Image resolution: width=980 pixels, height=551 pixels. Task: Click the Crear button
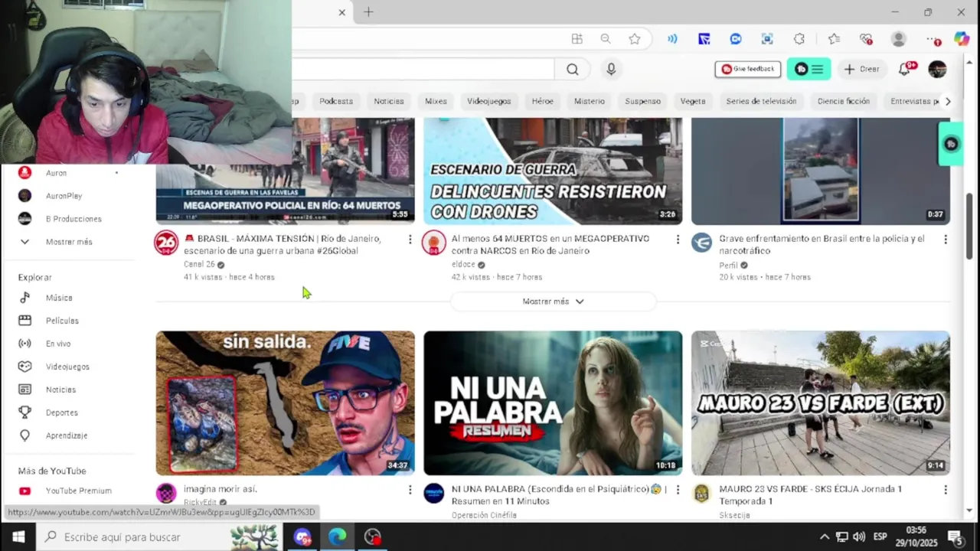tap(862, 70)
